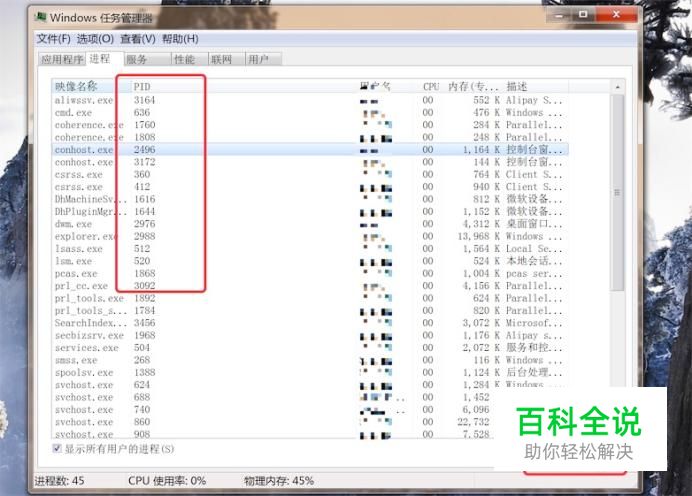Click the vertical scrollbar thumb of process list
Viewport: 692px width, 496px height.
617,192
